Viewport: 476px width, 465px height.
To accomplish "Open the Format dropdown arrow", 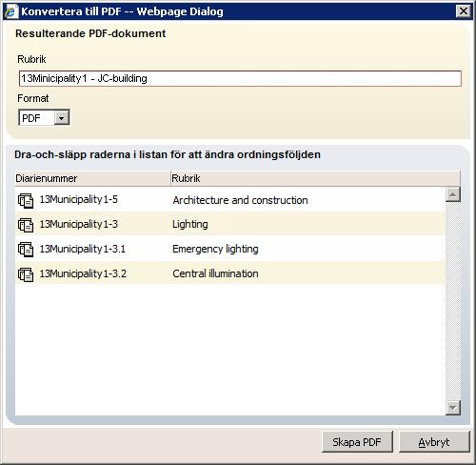I will pos(62,118).
